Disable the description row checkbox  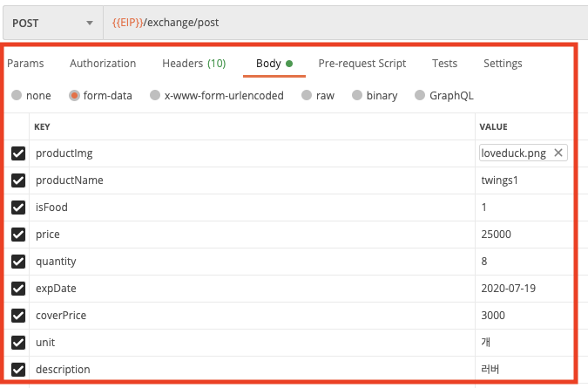[18, 370]
